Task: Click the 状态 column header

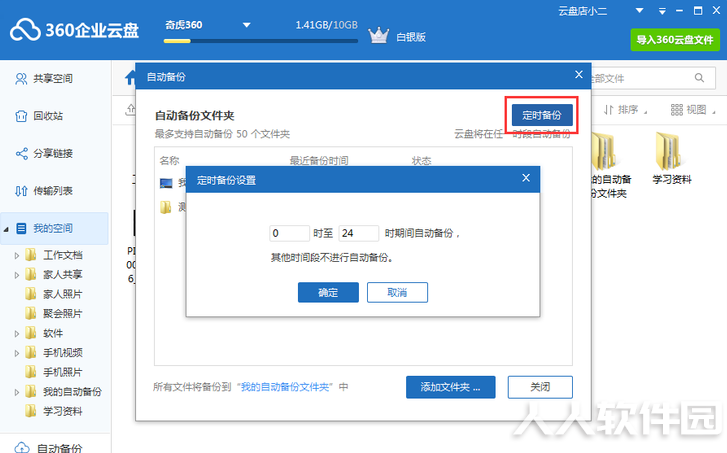Action: [421, 161]
